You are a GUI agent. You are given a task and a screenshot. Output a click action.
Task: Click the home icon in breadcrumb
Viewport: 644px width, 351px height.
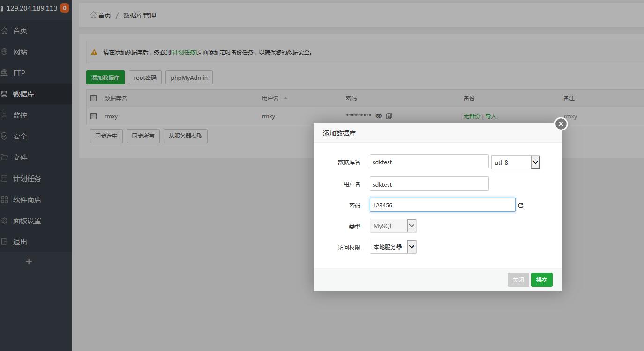click(x=93, y=15)
